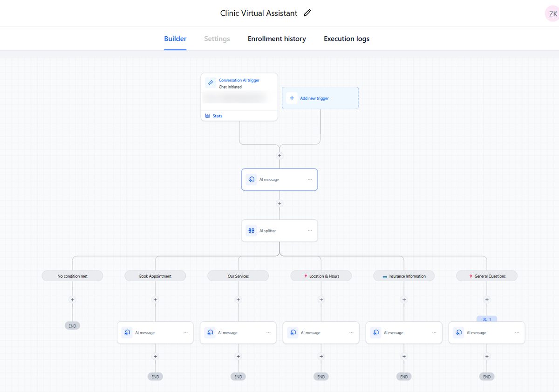This screenshot has height=392, width=559.
Task: Click END node of General Questions branch
Action: [487, 377]
